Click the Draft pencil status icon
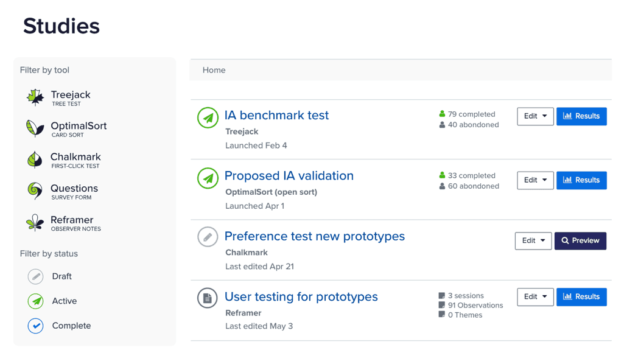Screen dimensions: 627x364 click(35, 276)
